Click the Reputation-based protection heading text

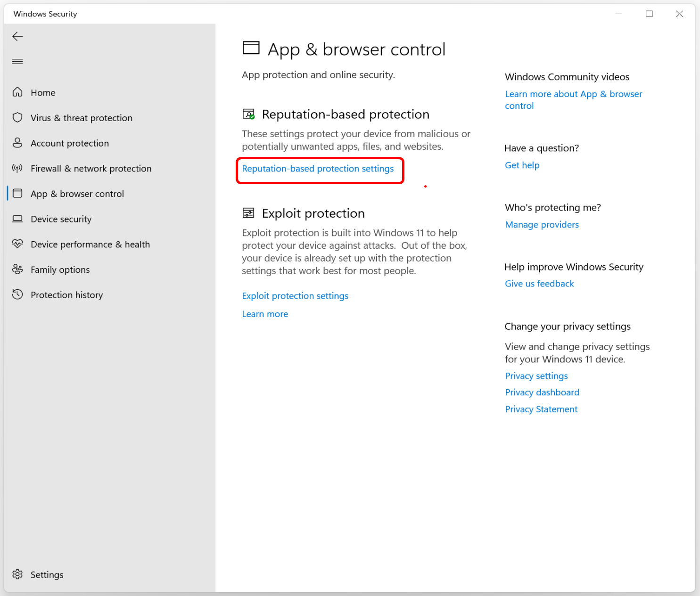coord(346,114)
